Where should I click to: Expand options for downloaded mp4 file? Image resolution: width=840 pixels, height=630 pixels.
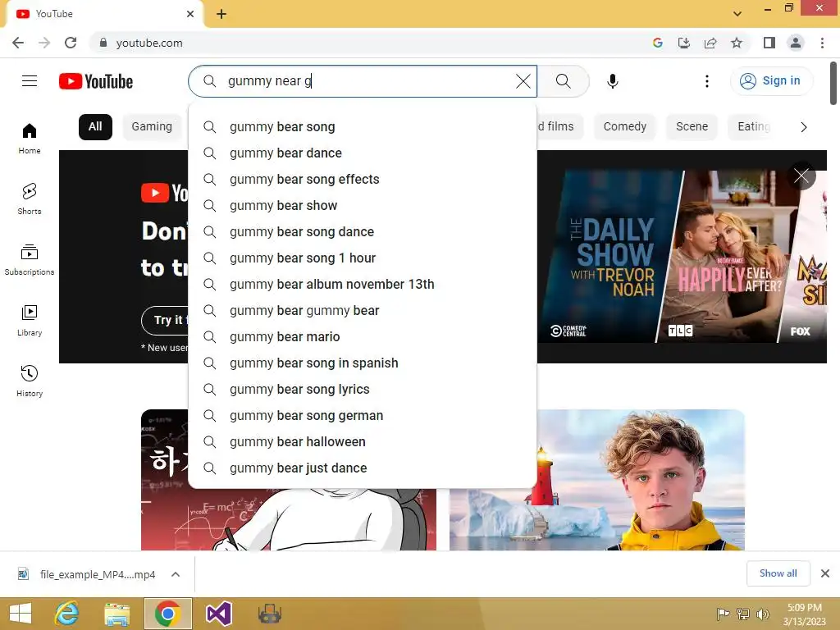176,574
